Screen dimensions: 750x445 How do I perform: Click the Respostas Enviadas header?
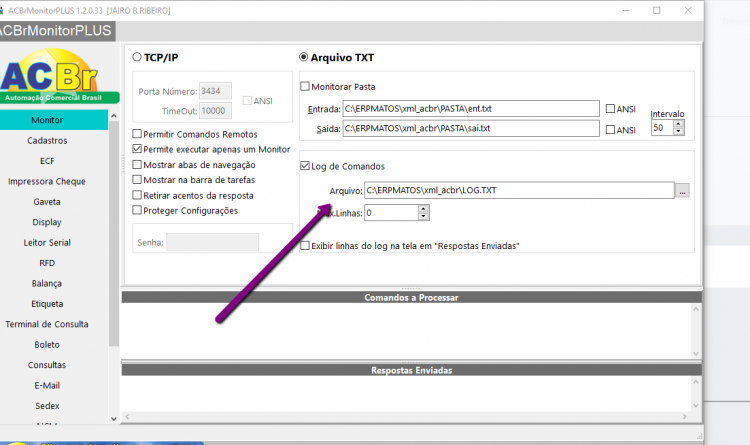pyautogui.click(x=411, y=370)
